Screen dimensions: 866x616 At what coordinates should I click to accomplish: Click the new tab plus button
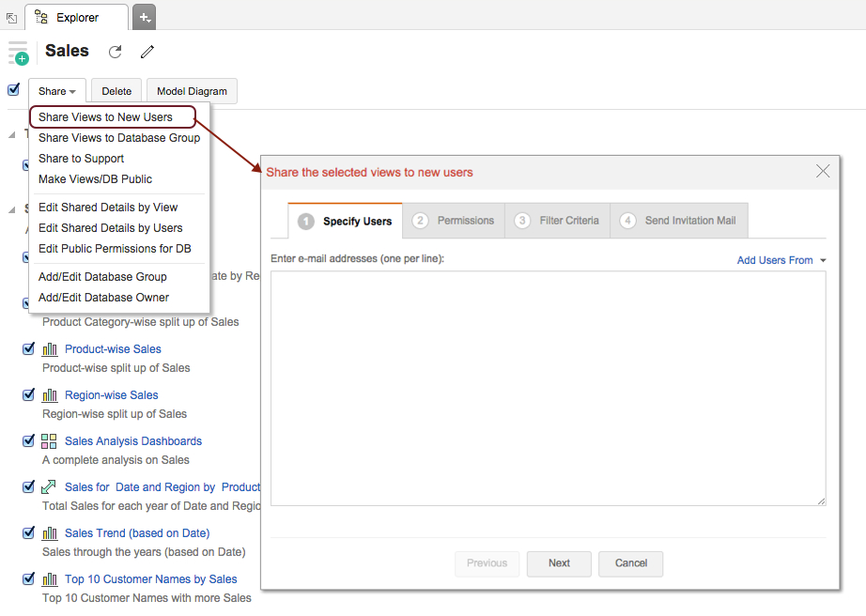144,17
